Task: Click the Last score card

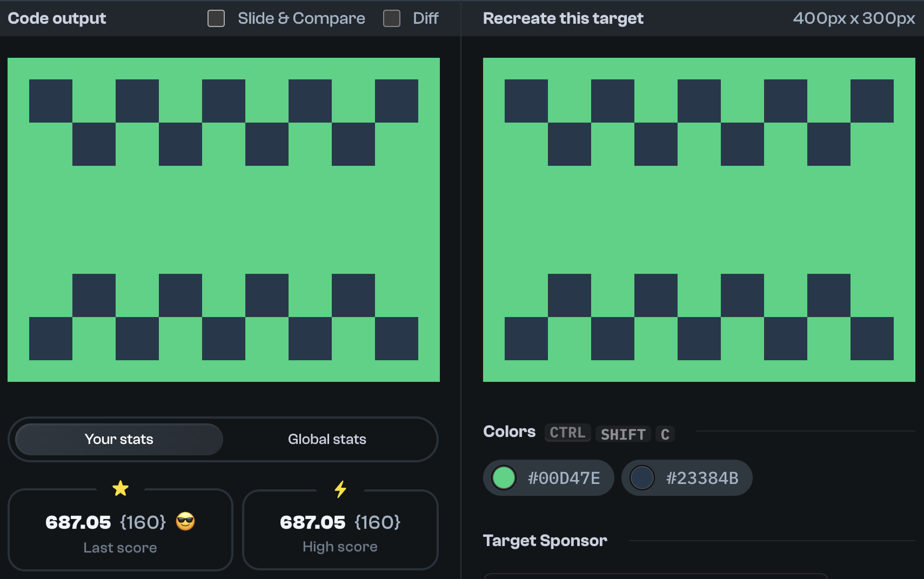Action: pyautogui.click(x=120, y=529)
